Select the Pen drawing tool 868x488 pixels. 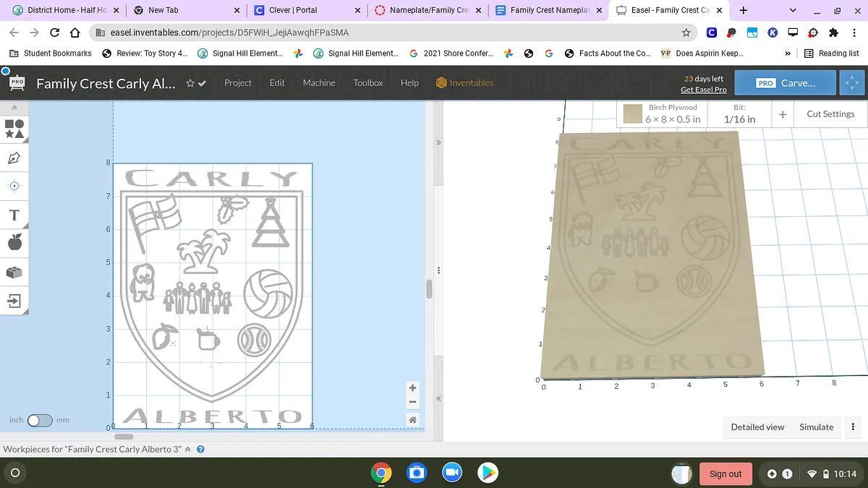point(14,158)
